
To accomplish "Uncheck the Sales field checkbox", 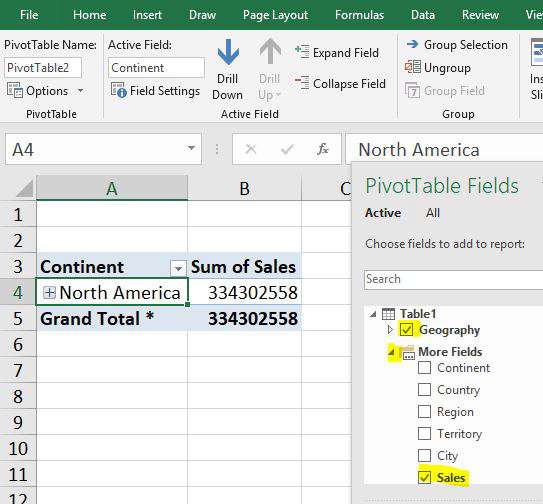I will [424, 478].
